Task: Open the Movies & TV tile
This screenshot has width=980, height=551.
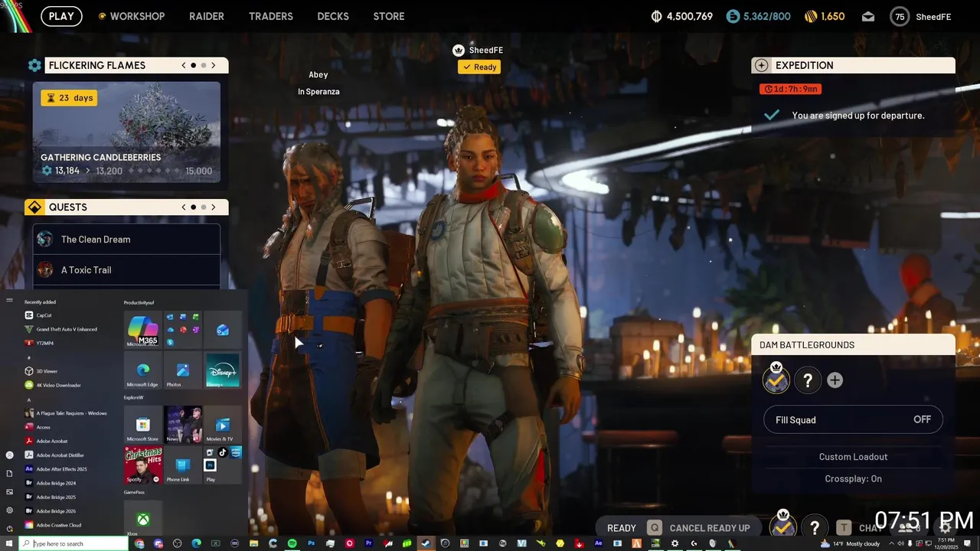Action: [223, 425]
